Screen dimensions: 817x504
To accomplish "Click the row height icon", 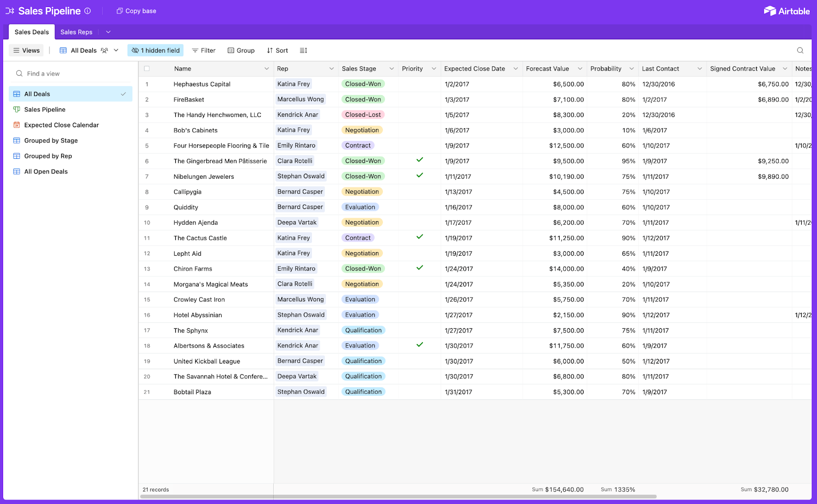I will click(x=303, y=51).
